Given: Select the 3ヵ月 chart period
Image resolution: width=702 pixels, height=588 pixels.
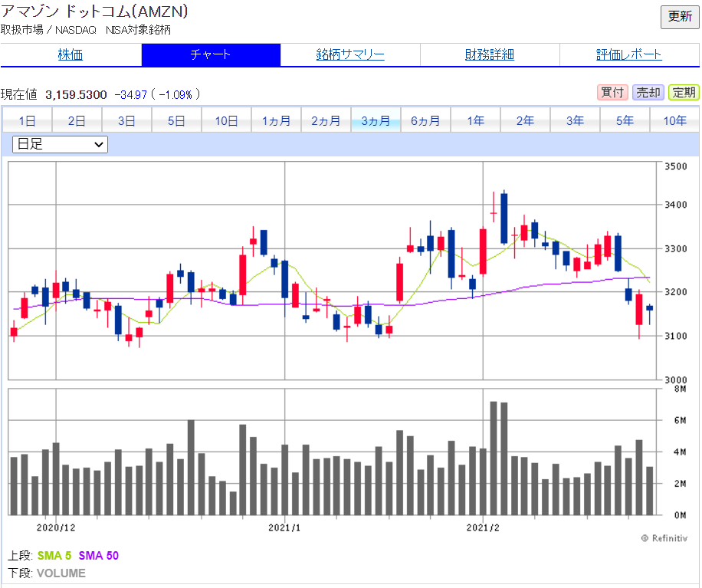Looking at the screenshot, I should pos(376,120).
